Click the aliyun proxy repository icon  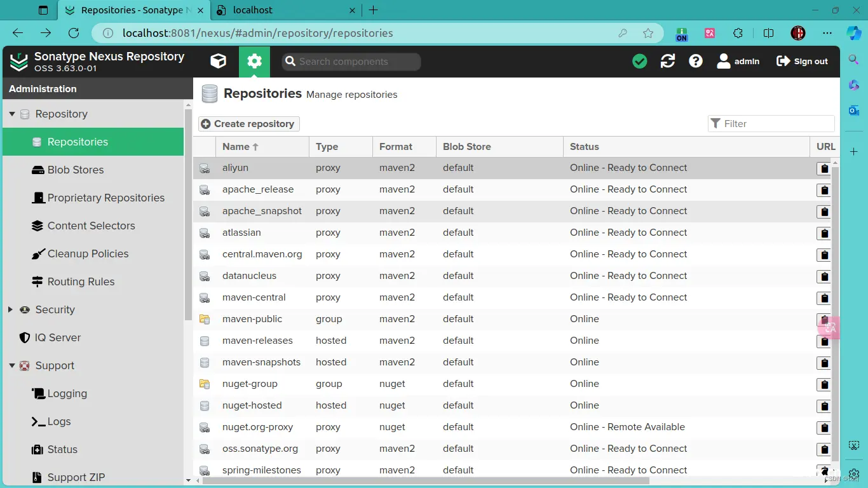tap(205, 168)
